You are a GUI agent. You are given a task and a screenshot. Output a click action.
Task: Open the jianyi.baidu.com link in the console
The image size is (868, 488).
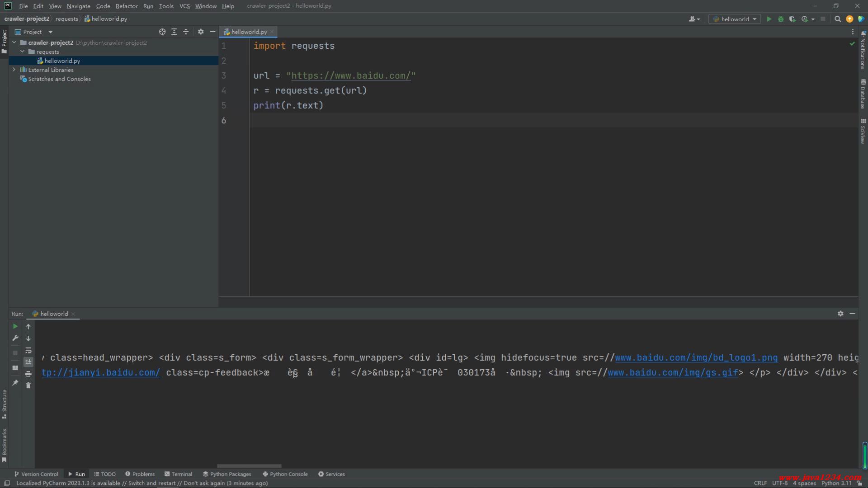101,373
